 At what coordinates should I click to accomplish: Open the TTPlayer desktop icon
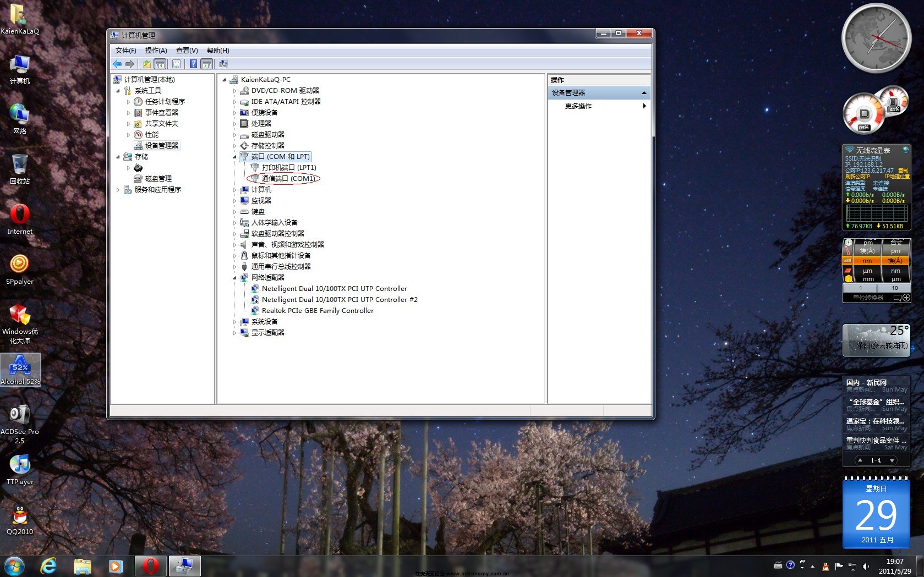[20, 469]
